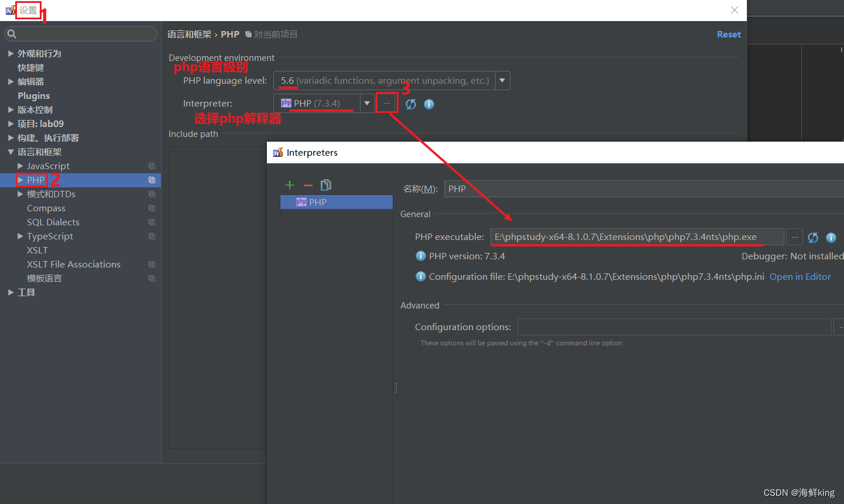844x504 pixels.
Task: Click the 名称 name field containing PHP
Action: (644, 188)
